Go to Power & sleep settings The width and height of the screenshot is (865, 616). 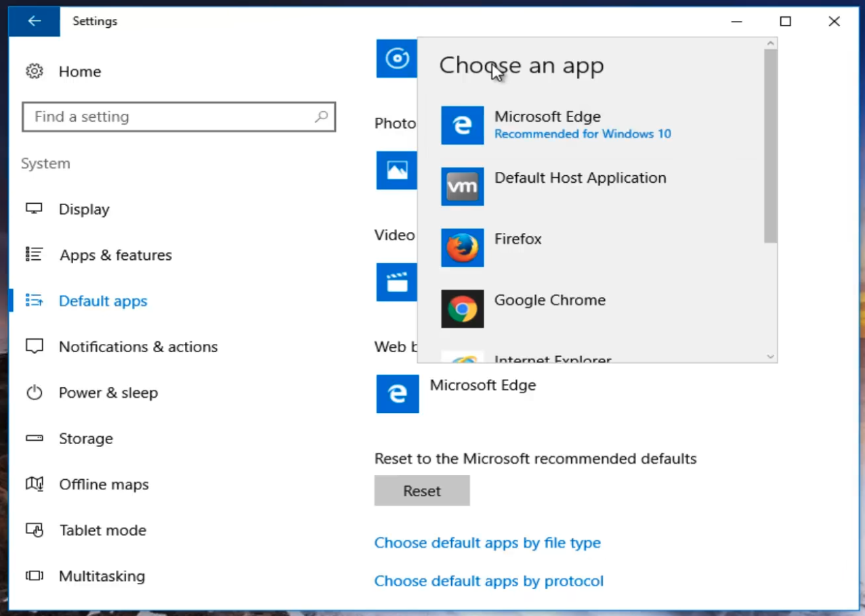tap(108, 393)
